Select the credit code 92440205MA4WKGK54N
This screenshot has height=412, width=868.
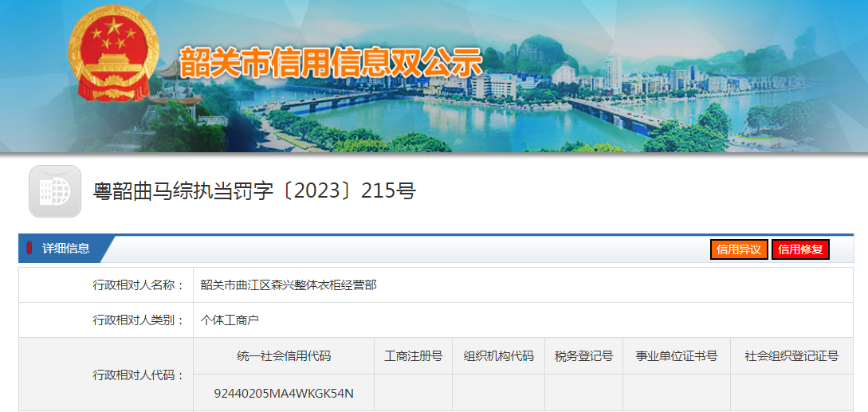tap(284, 393)
